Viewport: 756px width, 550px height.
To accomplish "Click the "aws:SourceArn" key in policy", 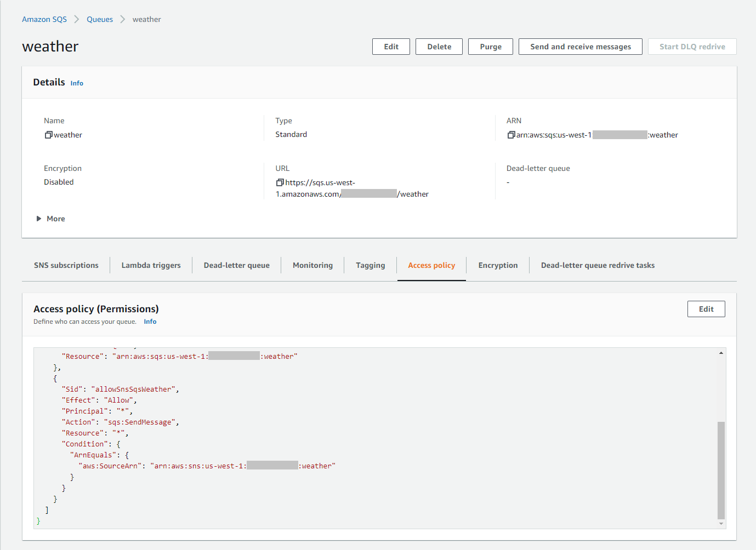I will coord(110,466).
